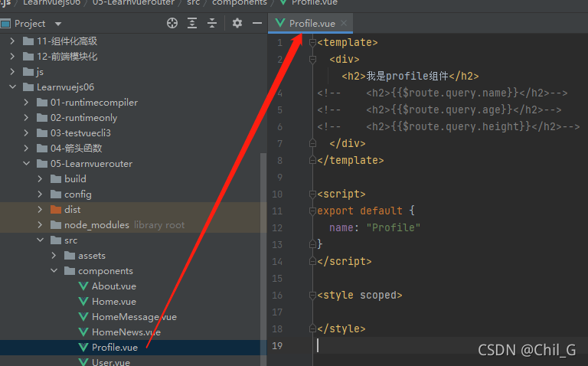The width and height of the screenshot is (588, 366).
Task: Expand the 03-testvuecli3 folder
Action: (x=26, y=132)
